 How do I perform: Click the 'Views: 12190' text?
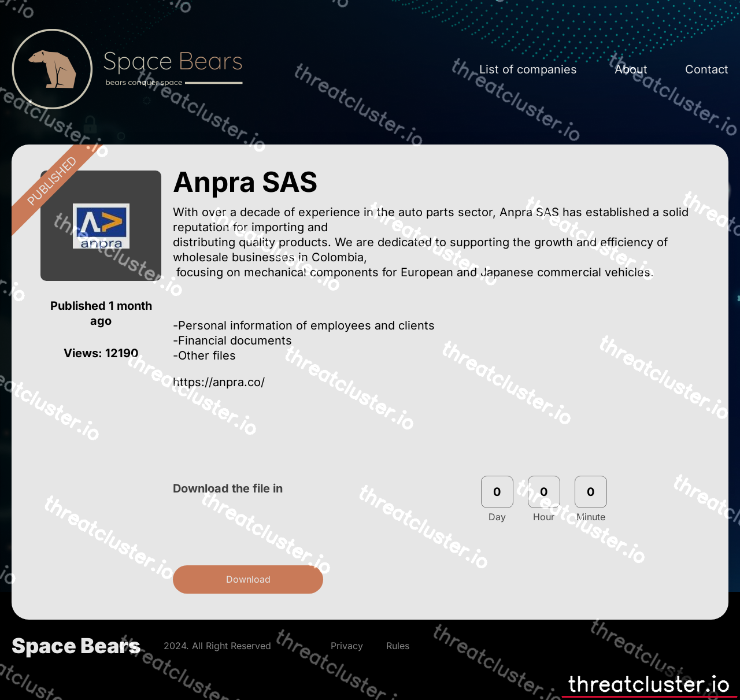coord(101,353)
